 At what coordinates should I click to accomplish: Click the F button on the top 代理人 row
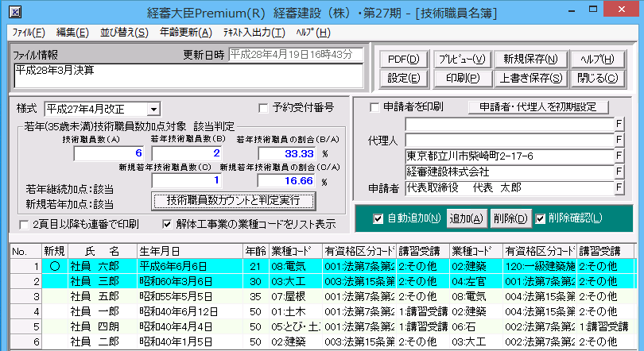[x=619, y=124]
